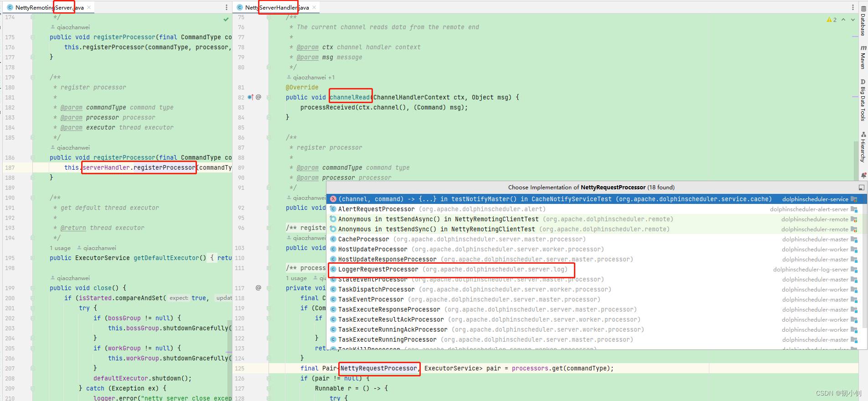
Task: Collapse the Javadoc starting at line 190
Action: click(x=32, y=198)
